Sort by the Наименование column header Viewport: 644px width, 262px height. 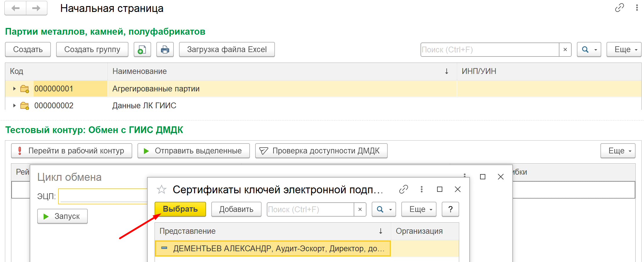(282, 71)
